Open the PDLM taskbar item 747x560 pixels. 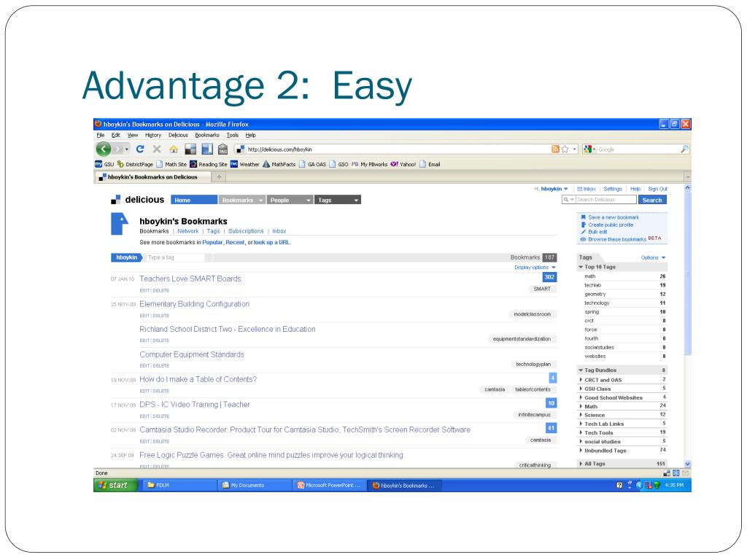click(x=179, y=485)
